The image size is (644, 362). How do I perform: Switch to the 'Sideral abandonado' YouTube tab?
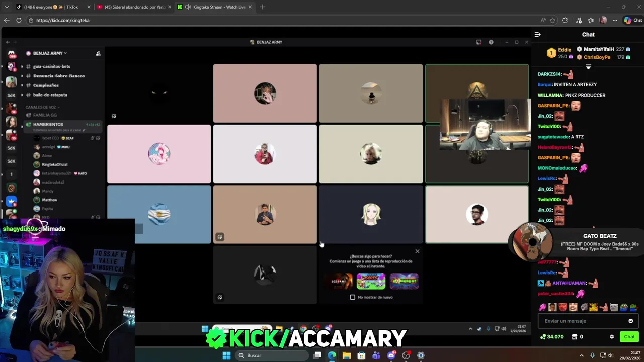click(x=134, y=7)
